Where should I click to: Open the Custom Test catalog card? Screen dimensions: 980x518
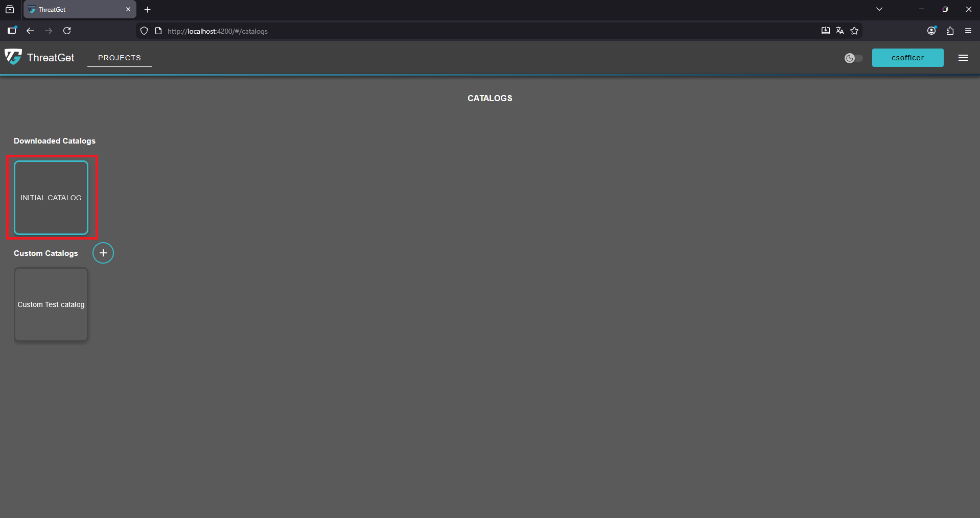pyautogui.click(x=51, y=304)
